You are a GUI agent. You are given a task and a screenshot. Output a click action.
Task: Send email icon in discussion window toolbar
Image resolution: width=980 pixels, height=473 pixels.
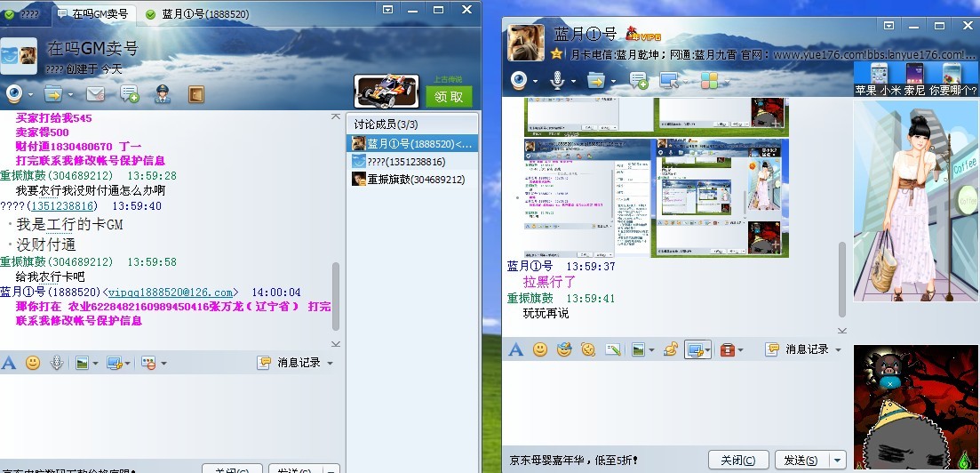coord(95,94)
